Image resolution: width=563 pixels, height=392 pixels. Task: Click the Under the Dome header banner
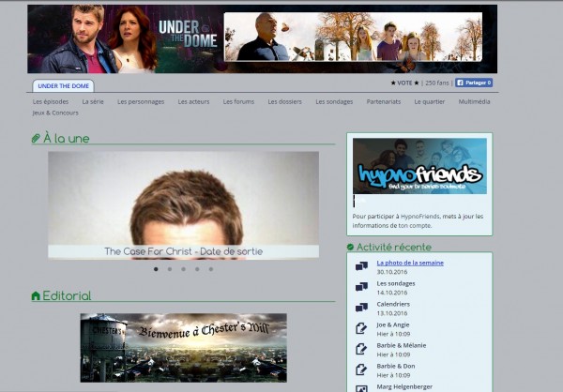(263, 38)
